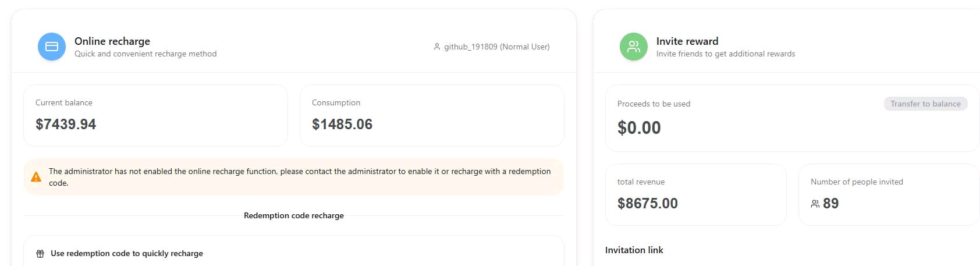Click the Online recharge heading
This screenshot has width=980, height=266.
pyautogui.click(x=112, y=41)
